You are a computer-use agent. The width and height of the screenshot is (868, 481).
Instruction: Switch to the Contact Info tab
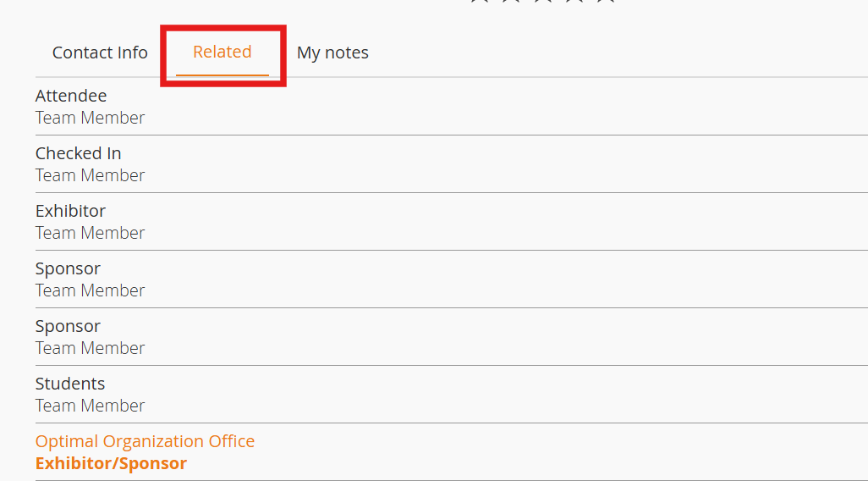click(100, 53)
